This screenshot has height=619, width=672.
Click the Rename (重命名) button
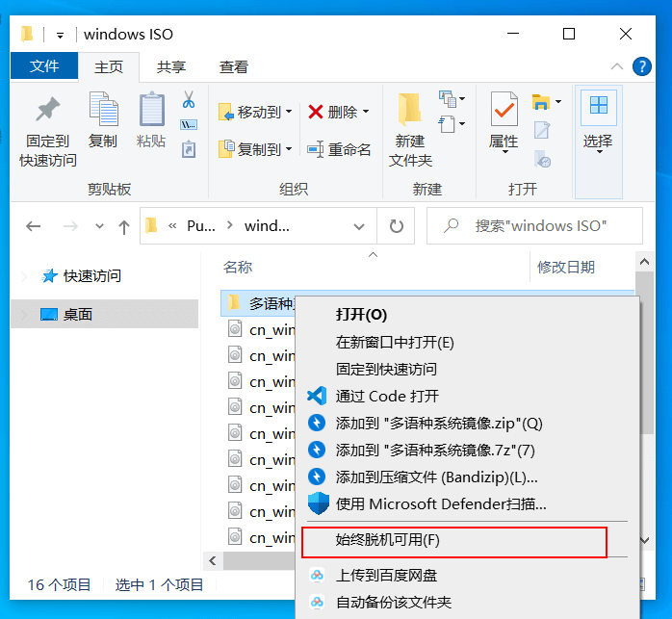(x=339, y=149)
